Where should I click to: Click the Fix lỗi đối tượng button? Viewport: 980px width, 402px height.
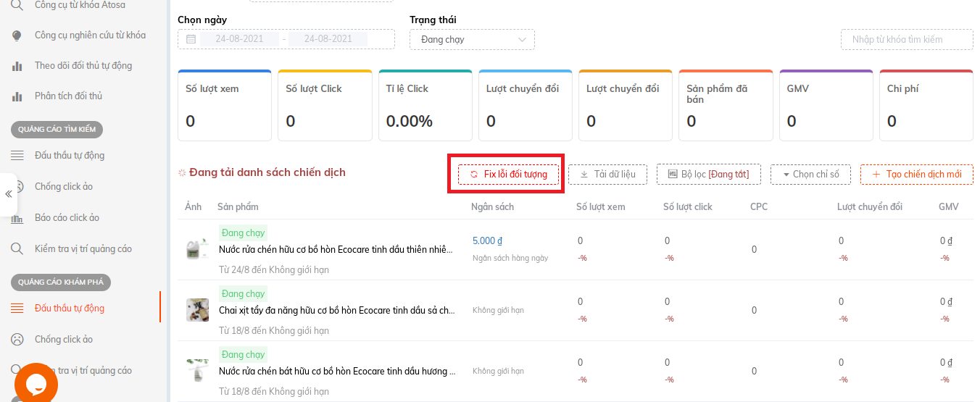click(x=508, y=175)
